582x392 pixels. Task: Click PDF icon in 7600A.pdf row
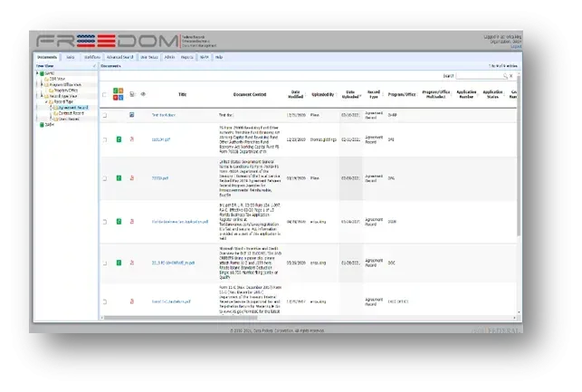(x=132, y=178)
